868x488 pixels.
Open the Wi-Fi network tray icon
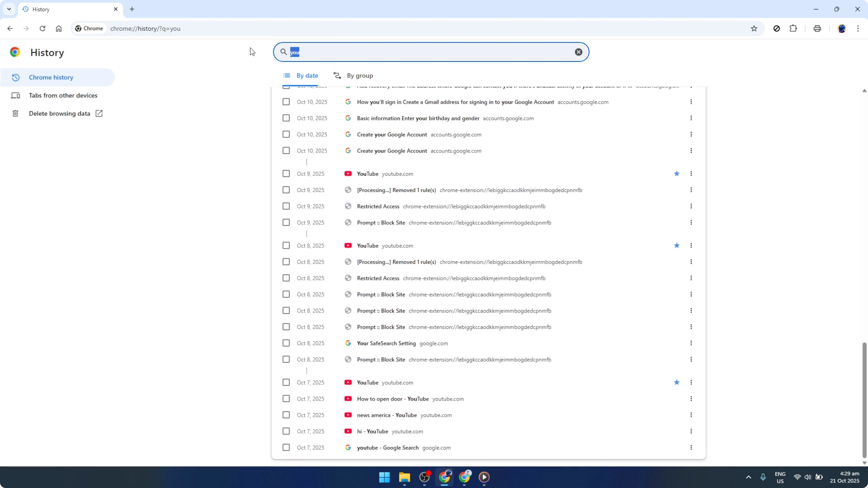[x=797, y=477]
